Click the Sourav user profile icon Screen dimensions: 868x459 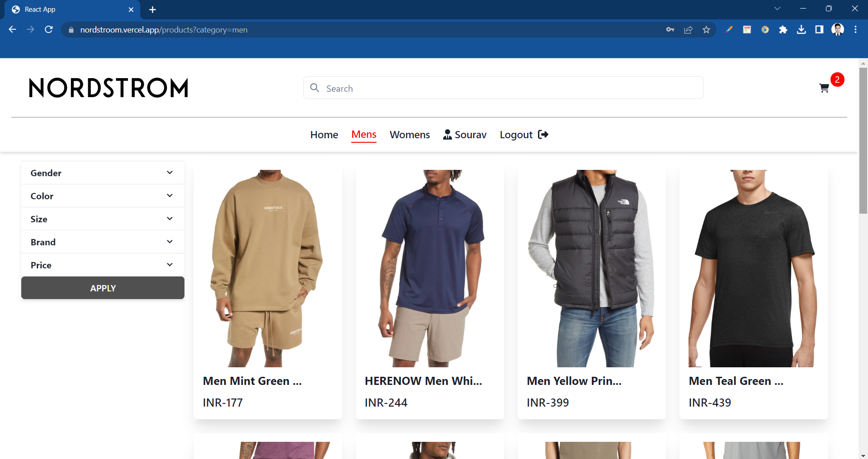(x=447, y=135)
